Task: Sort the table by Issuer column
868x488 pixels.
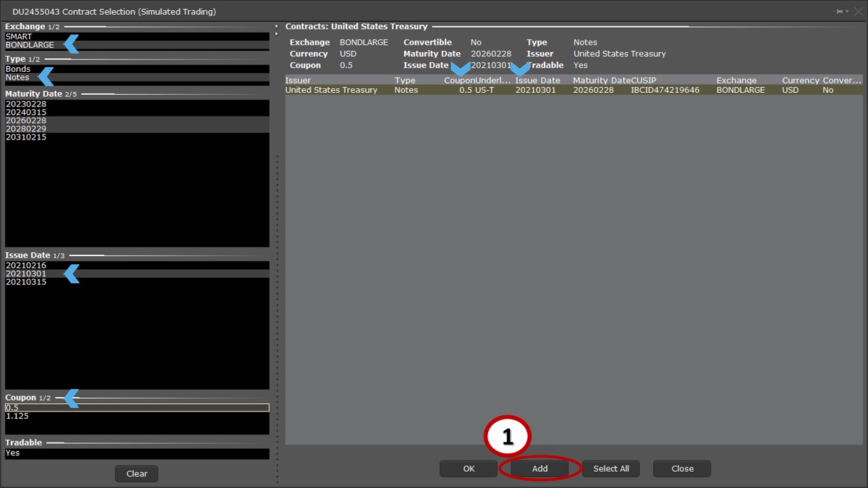Action: coord(298,81)
